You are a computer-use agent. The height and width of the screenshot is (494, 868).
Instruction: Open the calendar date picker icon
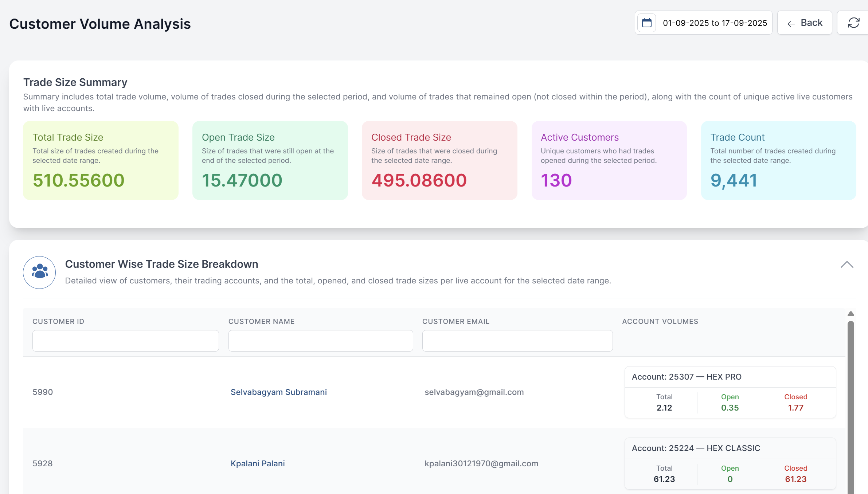tap(647, 23)
